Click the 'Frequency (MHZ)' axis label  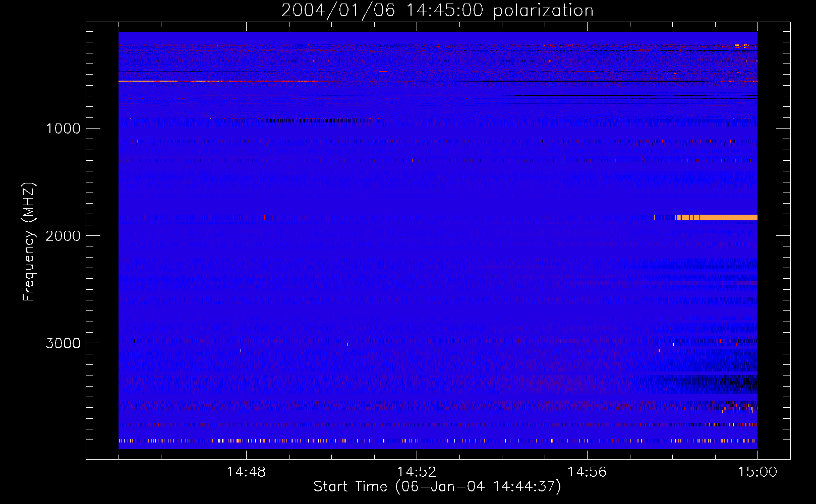pos(29,242)
